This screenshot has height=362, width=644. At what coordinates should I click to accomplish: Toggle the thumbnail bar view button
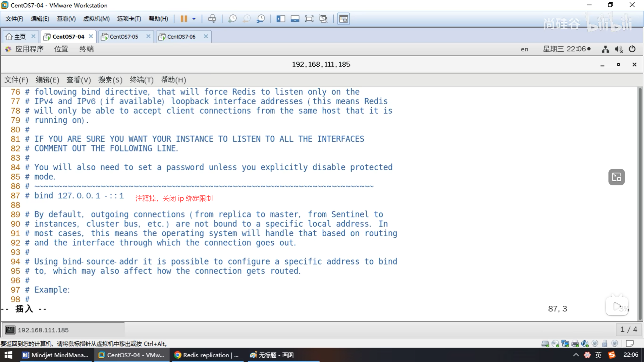coord(295,19)
